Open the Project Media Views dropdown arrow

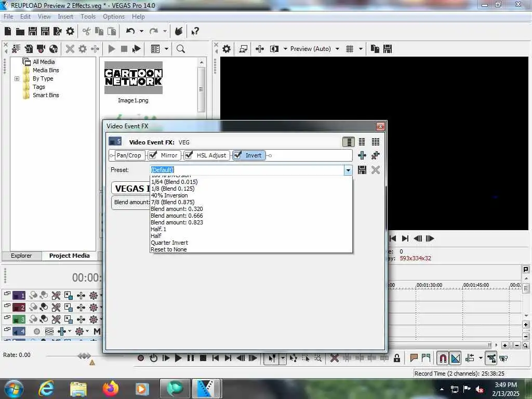tap(166, 49)
